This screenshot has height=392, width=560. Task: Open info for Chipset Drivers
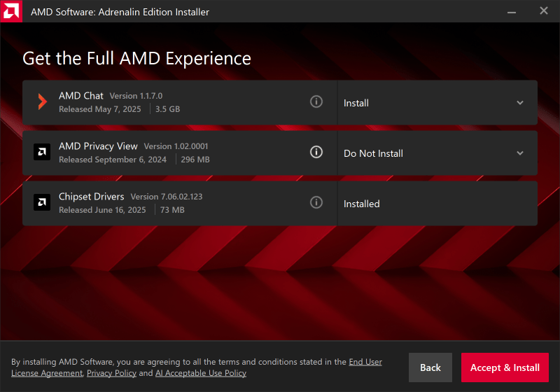(x=316, y=202)
